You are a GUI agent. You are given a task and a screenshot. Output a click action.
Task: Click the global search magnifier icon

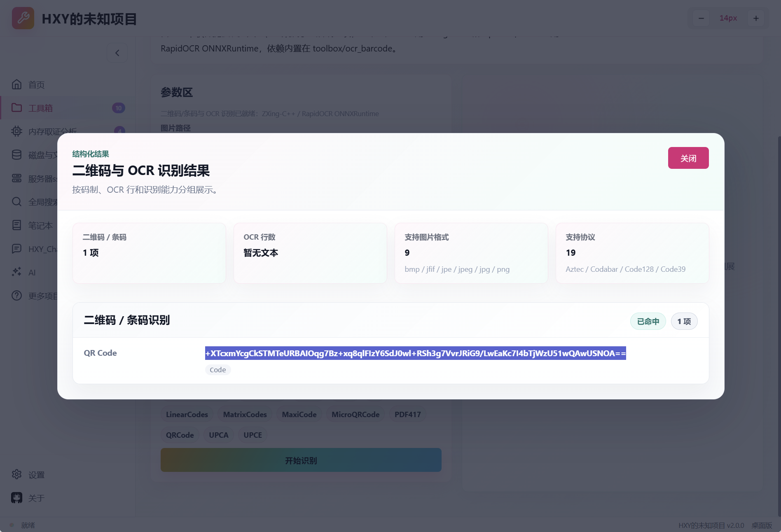click(x=16, y=202)
